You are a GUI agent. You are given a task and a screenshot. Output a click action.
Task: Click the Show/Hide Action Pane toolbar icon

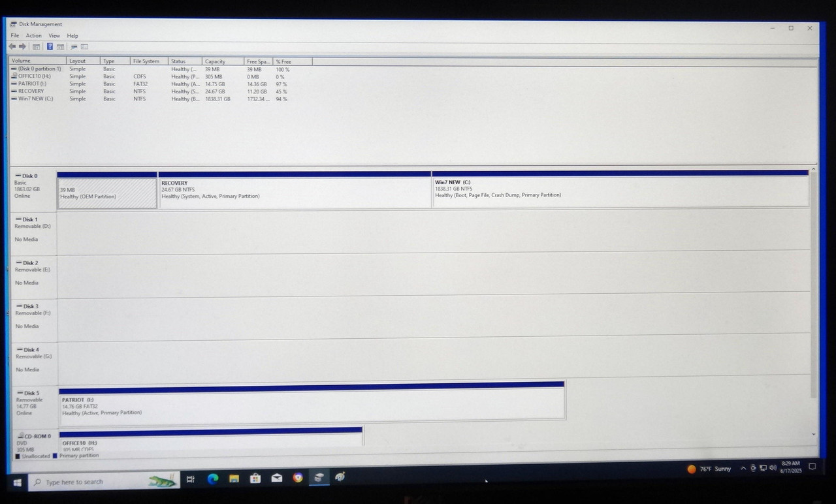pos(60,46)
